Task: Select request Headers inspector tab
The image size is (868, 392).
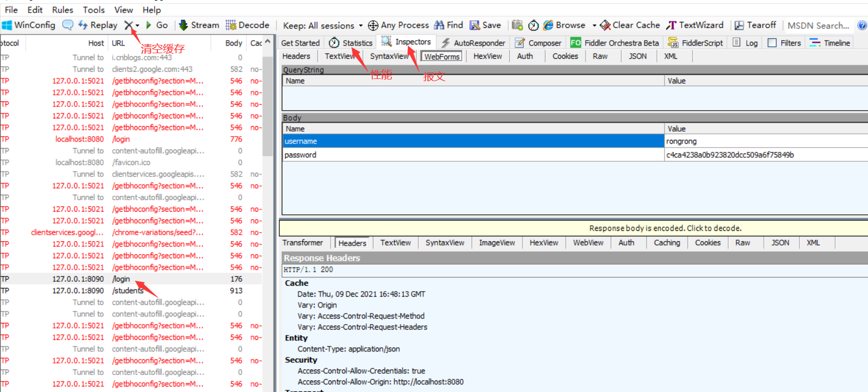Action: coord(296,56)
